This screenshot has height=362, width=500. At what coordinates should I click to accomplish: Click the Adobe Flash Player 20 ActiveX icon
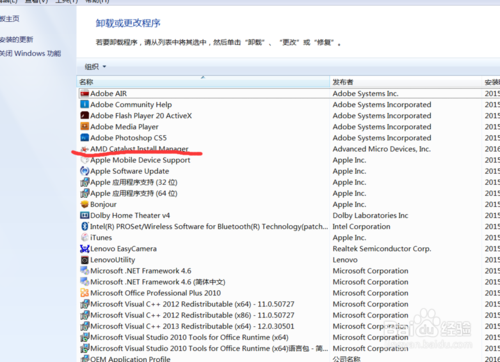85,116
